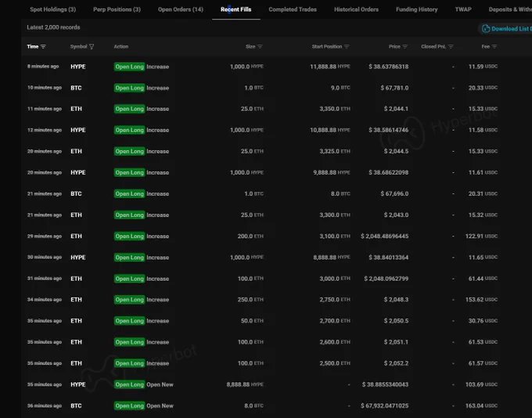Click price $ 67,781.0
Viewport: 532px width, 418px height.
(394, 88)
